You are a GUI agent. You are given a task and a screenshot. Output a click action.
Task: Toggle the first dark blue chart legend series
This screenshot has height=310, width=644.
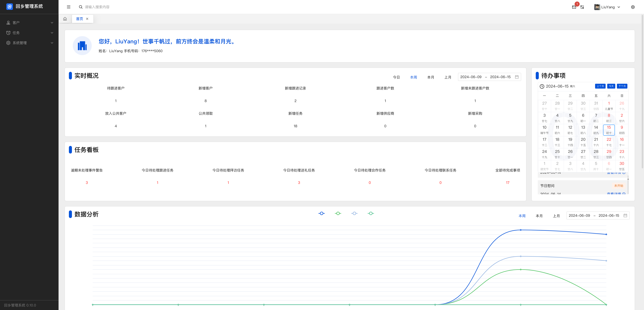pos(321,213)
